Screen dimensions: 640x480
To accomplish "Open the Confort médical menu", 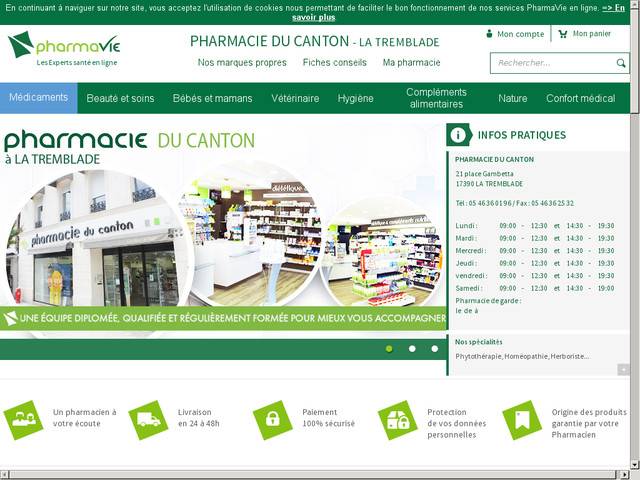I will 580,98.
